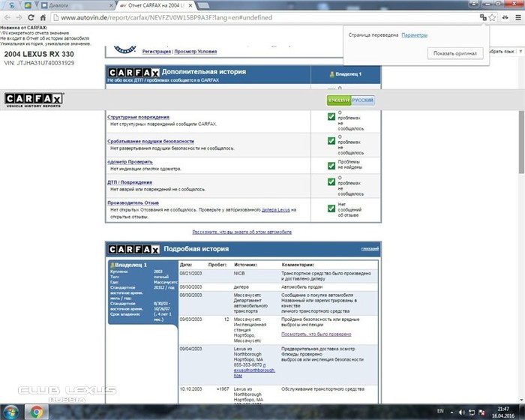The height and width of the screenshot is (420, 525).
Task: Open a new tab with the new-tab button
Action: pyautogui.click(x=203, y=5)
